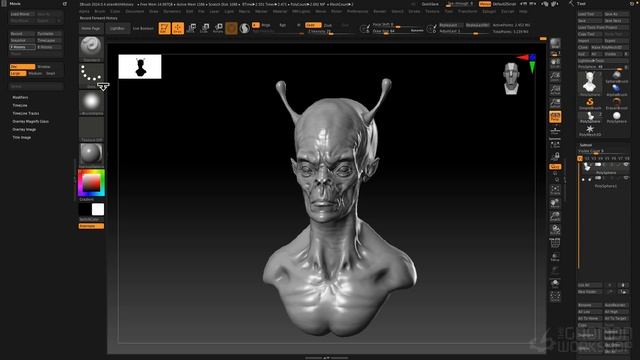Toggle the Zadd button
640x360 pixels.
pyautogui.click(x=313, y=25)
